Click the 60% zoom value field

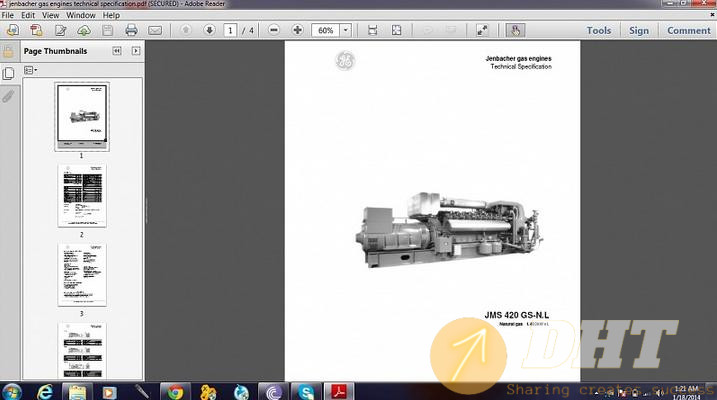click(326, 30)
